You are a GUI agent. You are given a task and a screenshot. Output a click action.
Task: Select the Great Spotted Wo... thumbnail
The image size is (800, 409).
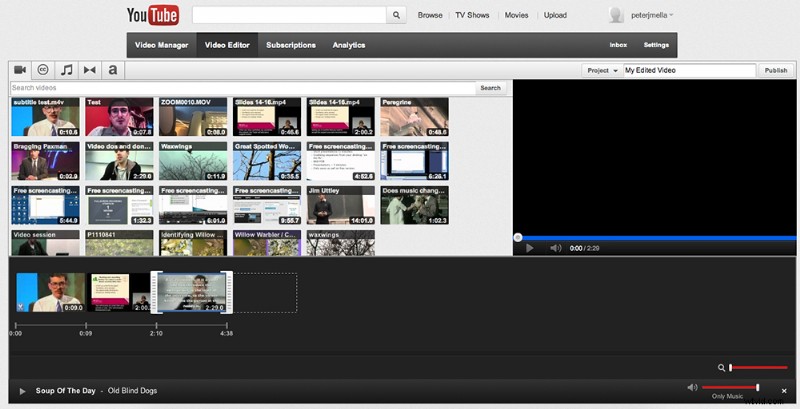[x=267, y=161]
